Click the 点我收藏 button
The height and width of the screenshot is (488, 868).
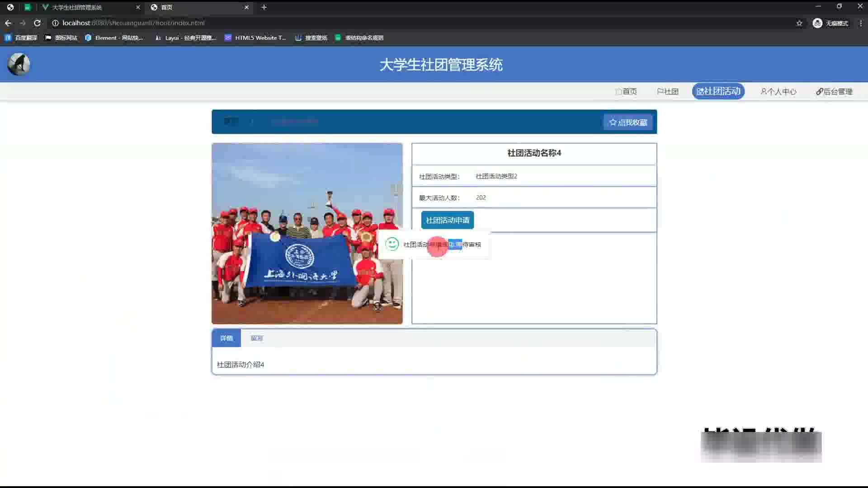coord(628,122)
